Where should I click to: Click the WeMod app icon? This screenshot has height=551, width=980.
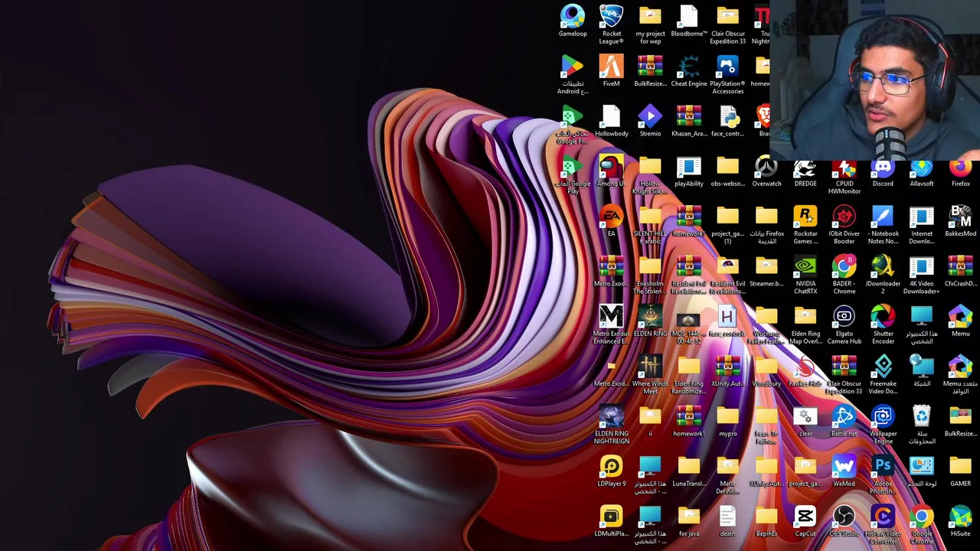coord(844,471)
